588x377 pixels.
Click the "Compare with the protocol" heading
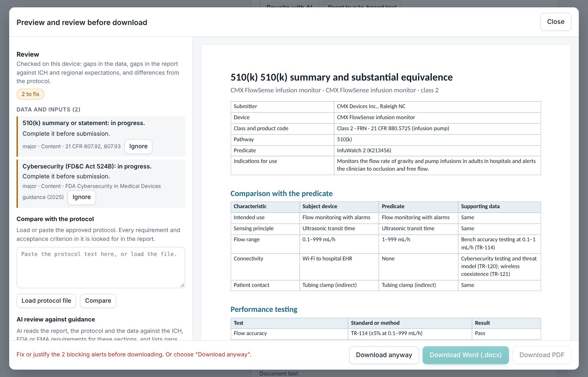[x=55, y=219]
